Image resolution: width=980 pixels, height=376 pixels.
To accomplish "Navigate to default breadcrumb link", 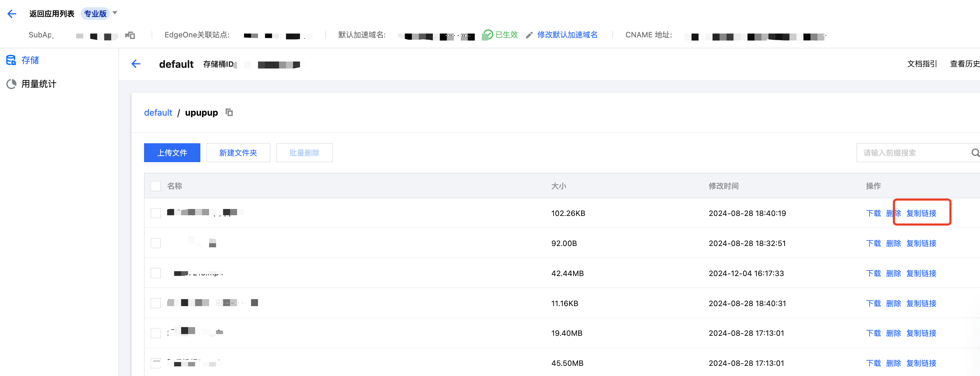I will (x=158, y=113).
